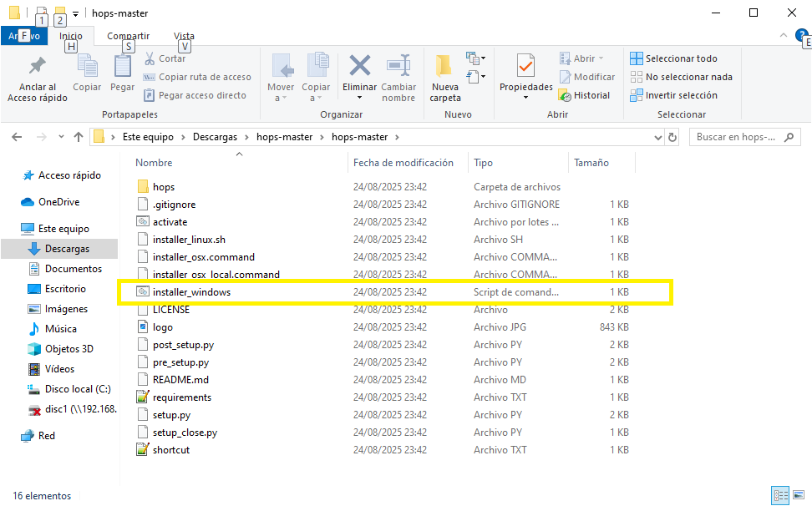Sort by Fecha de modificación column

point(403,163)
